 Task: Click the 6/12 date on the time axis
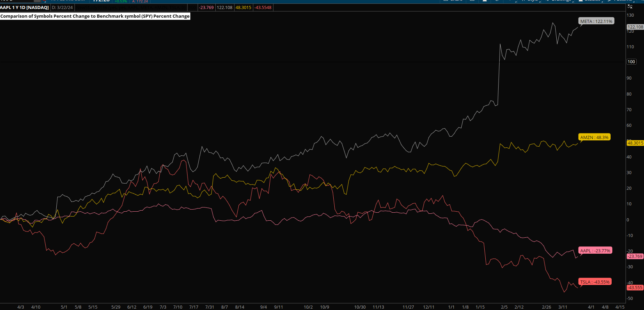pos(132,307)
